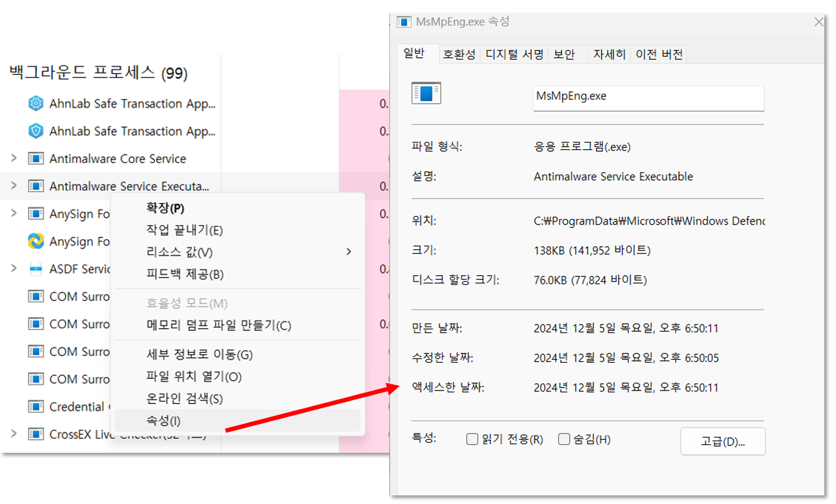Viewport: 836px width, 504px height.
Task: Open the 디지털 서명 tab
Action: pos(514,54)
